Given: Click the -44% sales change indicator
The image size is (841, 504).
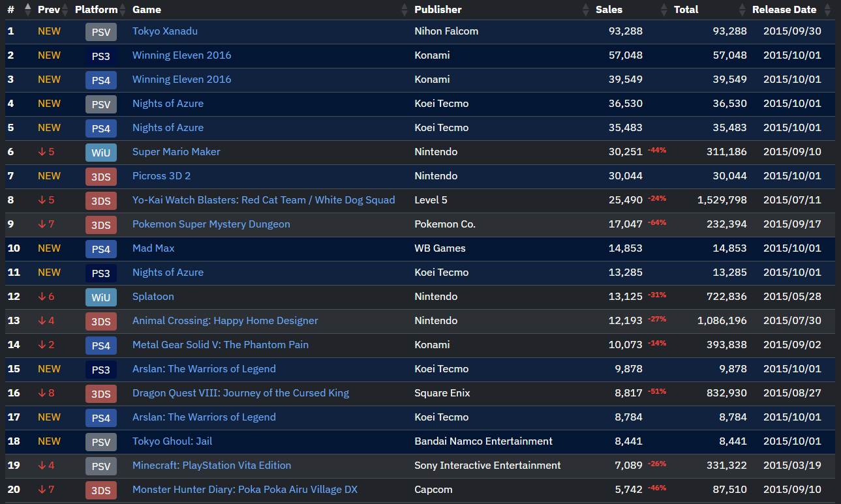Looking at the screenshot, I should click(657, 150).
